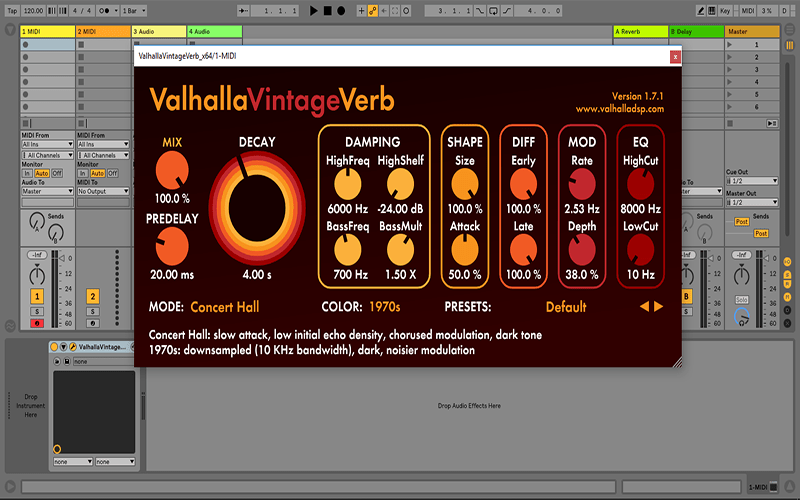Click the Tap tempo button

(12, 10)
